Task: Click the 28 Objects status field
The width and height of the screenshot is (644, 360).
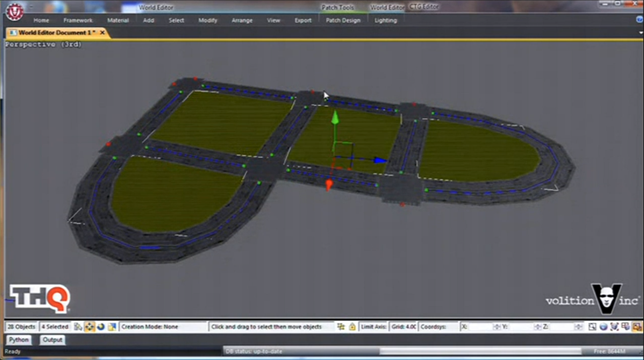Action: click(x=21, y=327)
